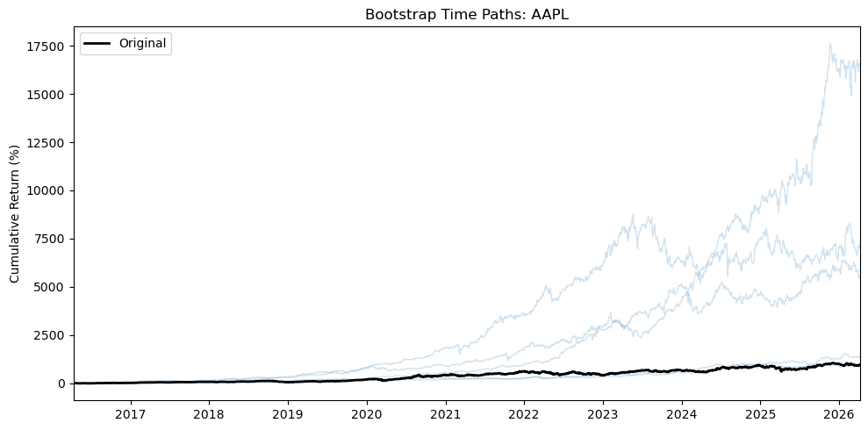Click the highest bootstrap path peak near 17500

pos(829,44)
